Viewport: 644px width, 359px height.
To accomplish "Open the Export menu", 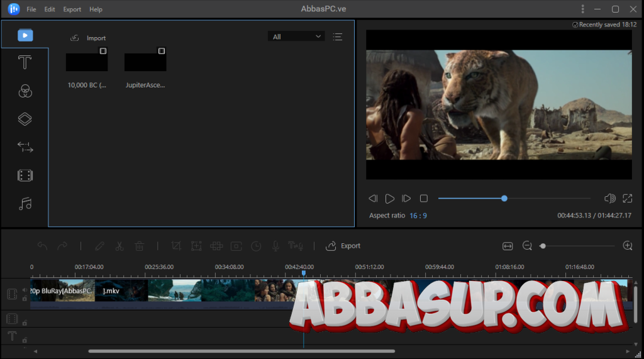I will (72, 9).
